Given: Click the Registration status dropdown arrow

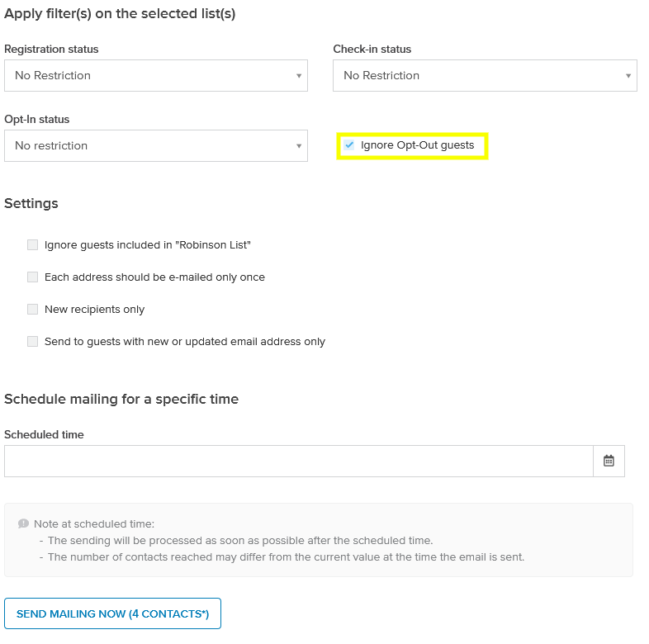Looking at the screenshot, I should pos(298,76).
